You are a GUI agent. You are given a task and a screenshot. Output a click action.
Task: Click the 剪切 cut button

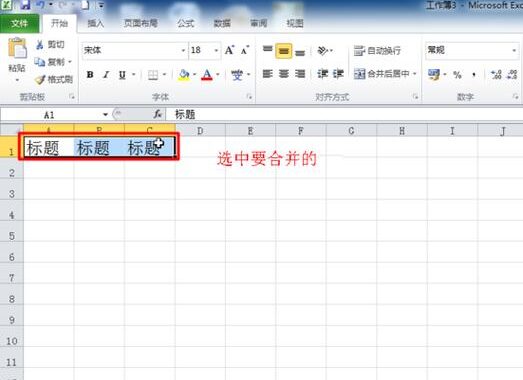(x=50, y=44)
